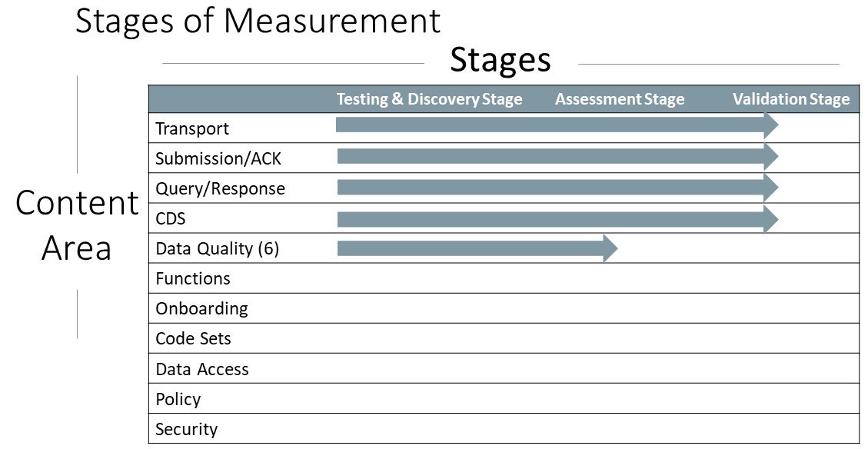This screenshot has width=868, height=449.
Task: Select the Security row
Action: 504,428
